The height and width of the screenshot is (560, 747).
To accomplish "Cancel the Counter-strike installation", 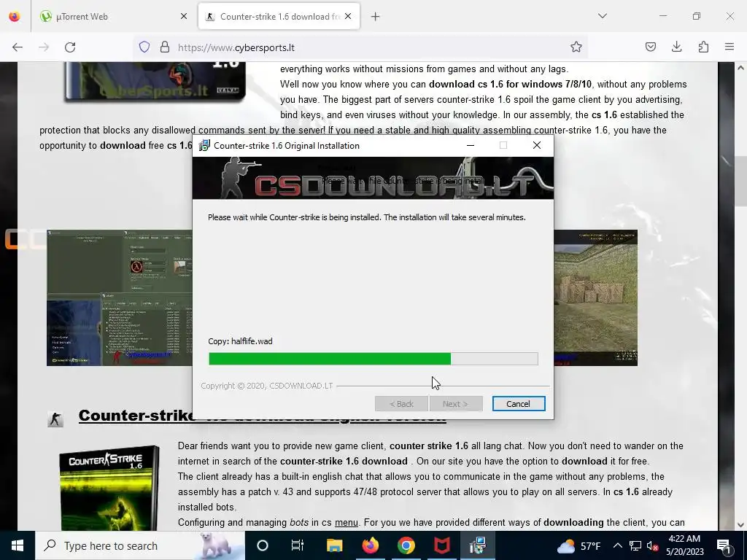I will click(519, 404).
